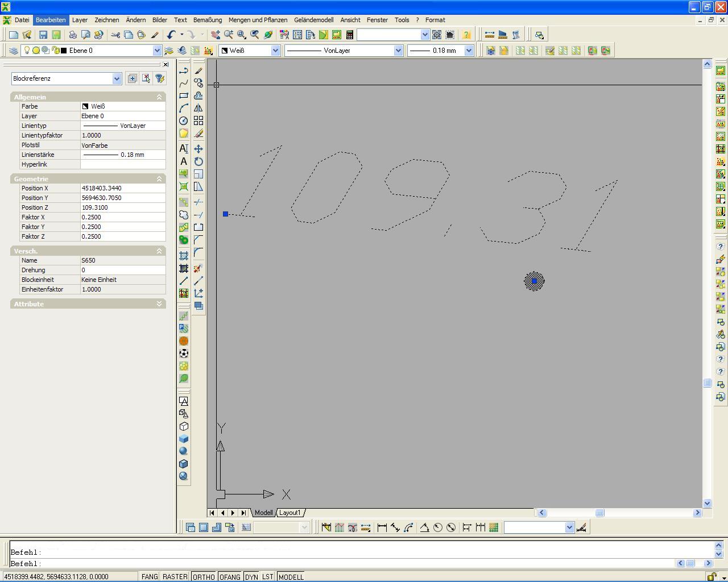Toggle DYN dynamic input
The height and width of the screenshot is (582, 728).
(x=251, y=577)
